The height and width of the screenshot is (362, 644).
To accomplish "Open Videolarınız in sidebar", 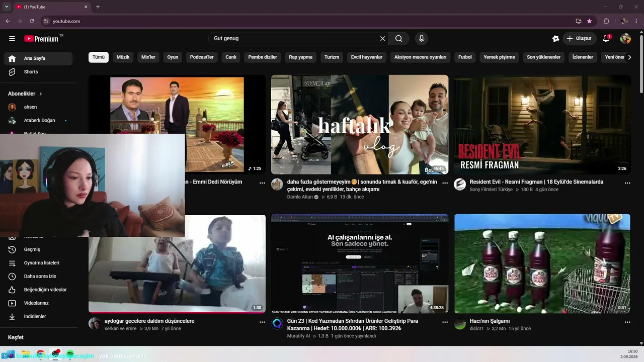I will pos(38,303).
